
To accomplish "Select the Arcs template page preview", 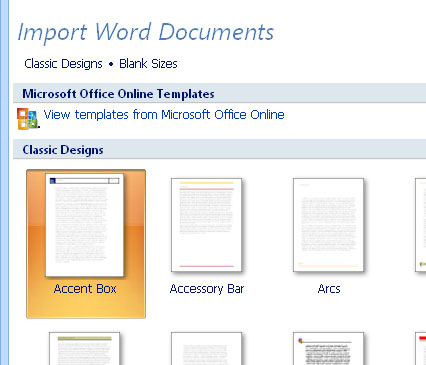I will 328,225.
